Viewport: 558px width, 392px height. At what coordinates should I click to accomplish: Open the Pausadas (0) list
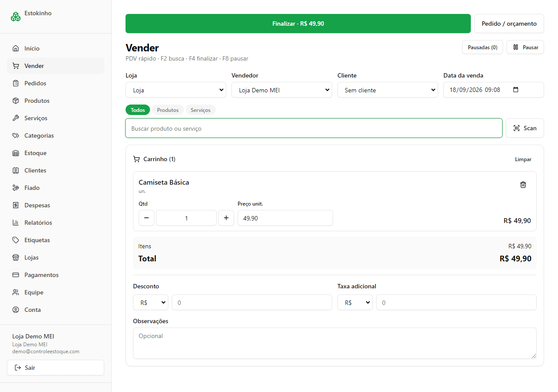click(x=483, y=47)
